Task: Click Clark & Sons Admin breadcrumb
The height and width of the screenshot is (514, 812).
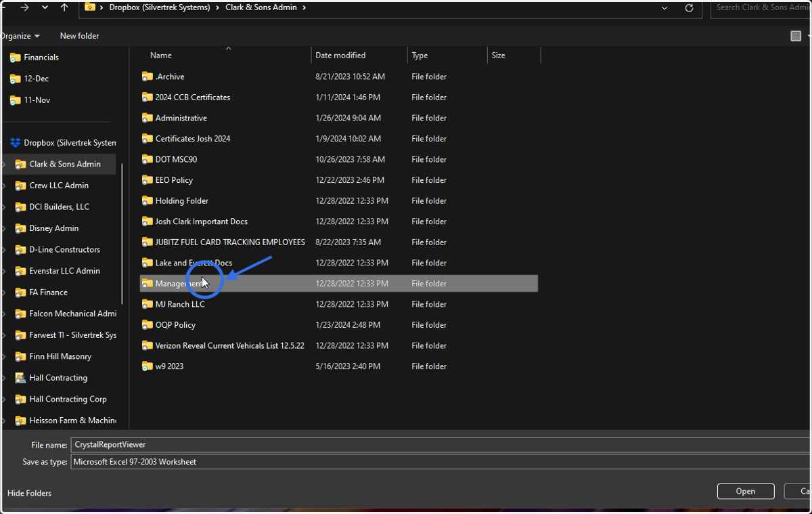Action: tap(262, 7)
